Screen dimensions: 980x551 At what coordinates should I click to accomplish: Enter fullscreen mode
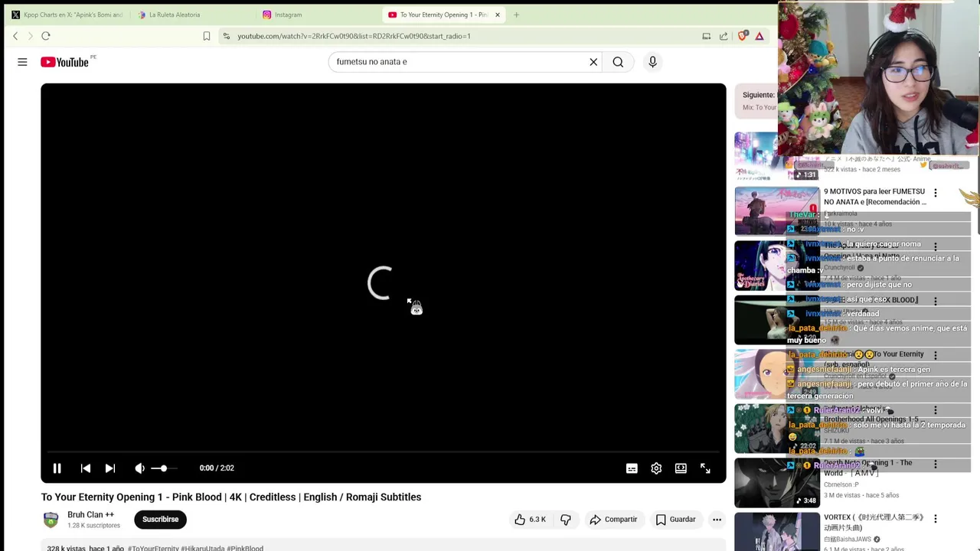coord(705,468)
